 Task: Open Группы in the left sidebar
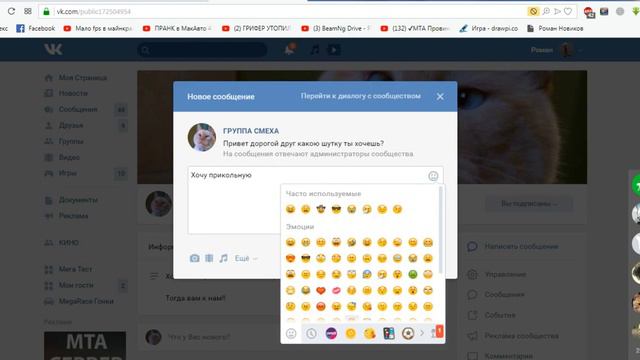point(71,141)
